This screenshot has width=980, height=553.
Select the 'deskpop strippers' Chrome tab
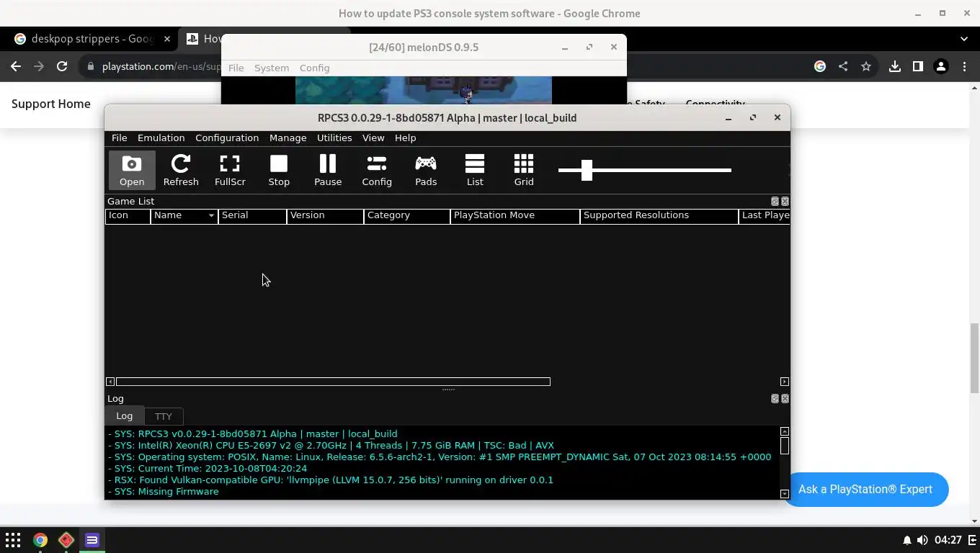tap(92, 39)
